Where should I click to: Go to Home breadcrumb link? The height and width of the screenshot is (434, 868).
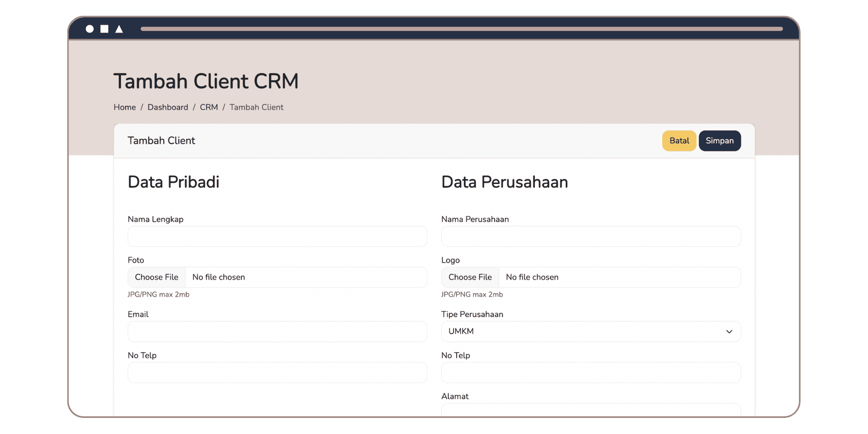click(x=125, y=107)
